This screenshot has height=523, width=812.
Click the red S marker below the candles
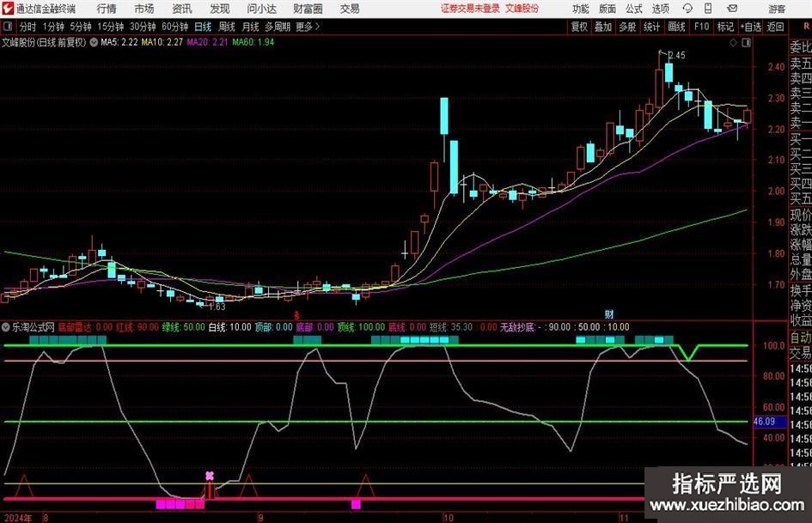point(296,315)
